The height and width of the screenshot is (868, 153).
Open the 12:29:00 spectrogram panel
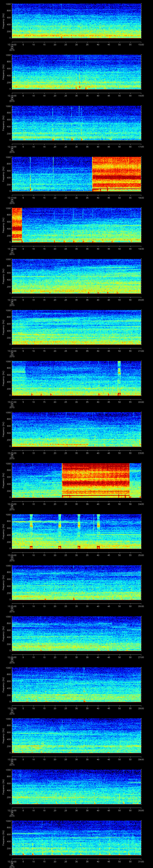[x=76, y=786]
